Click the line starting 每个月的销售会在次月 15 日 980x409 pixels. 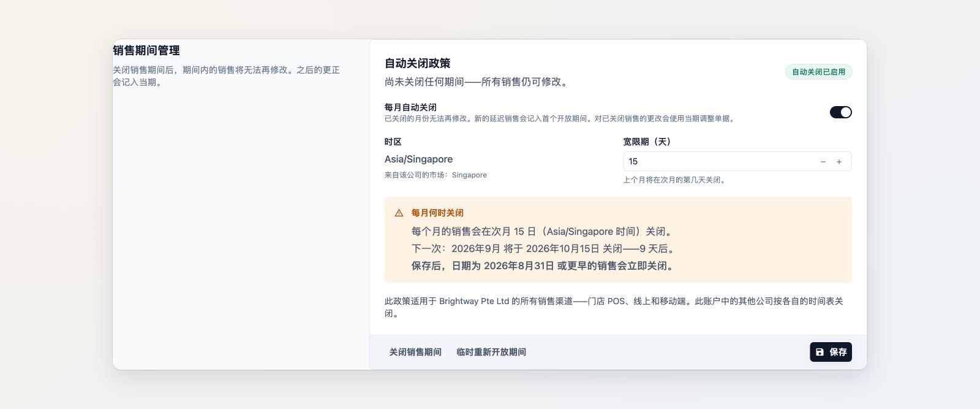[x=543, y=231]
